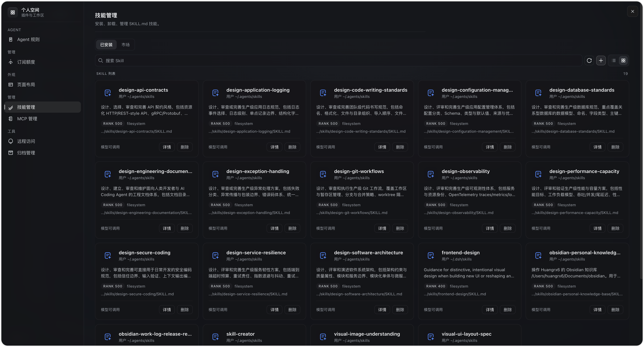
Task: Open Agent 规则 in the sidebar
Action: click(x=43, y=40)
